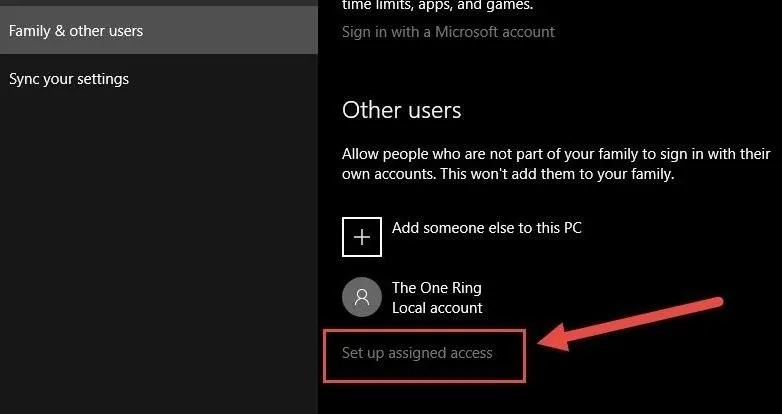Click the line starting Allow people who are not
The height and width of the screenshot is (414, 782).
click(x=556, y=154)
